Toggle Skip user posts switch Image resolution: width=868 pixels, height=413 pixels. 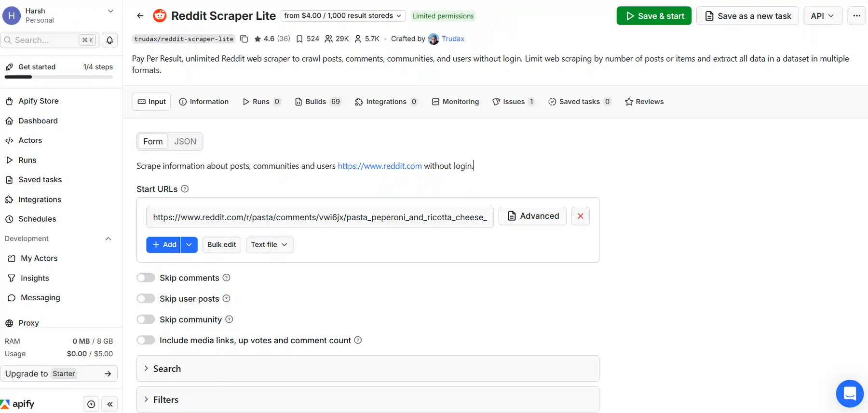(x=146, y=298)
